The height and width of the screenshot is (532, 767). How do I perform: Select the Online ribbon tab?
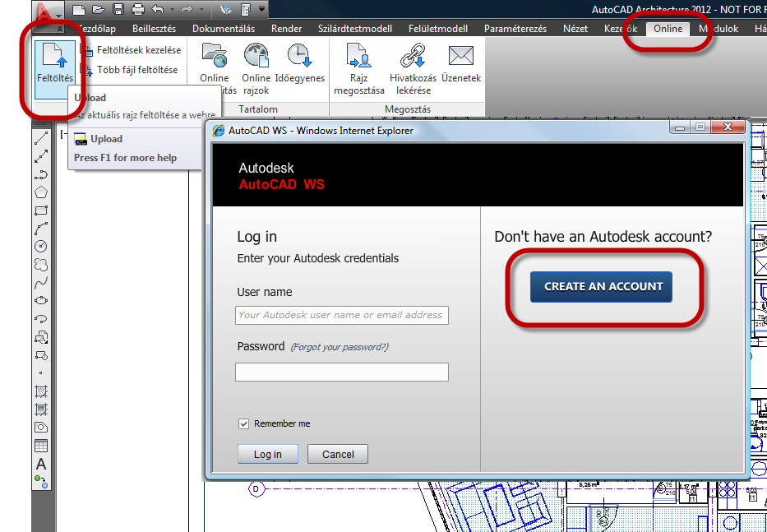click(668, 29)
